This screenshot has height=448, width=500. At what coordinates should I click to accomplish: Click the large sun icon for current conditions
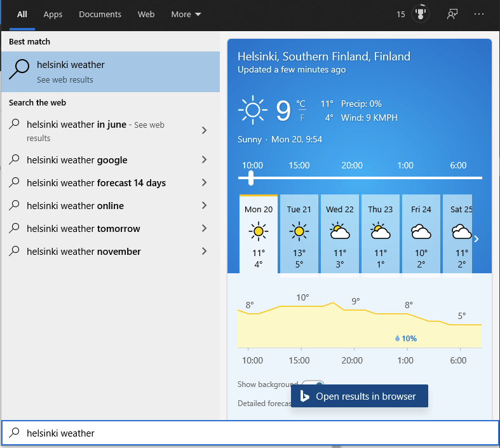[x=253, y=110]
